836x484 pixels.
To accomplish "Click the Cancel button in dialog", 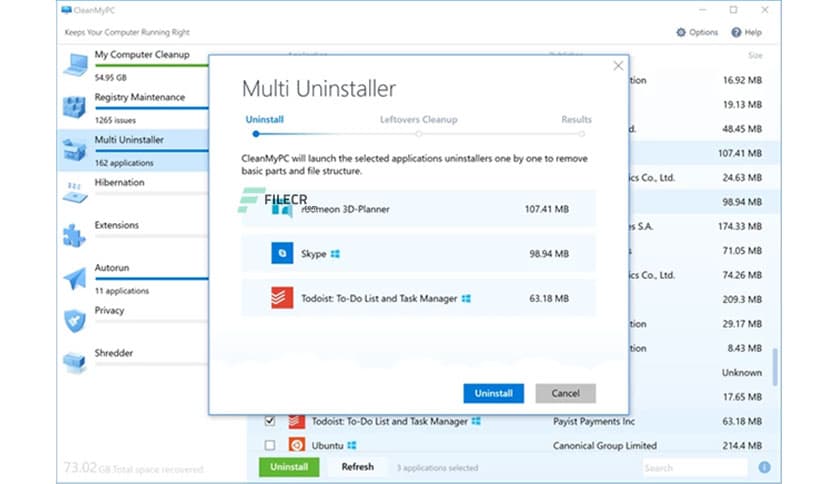I will pos(566,393).
